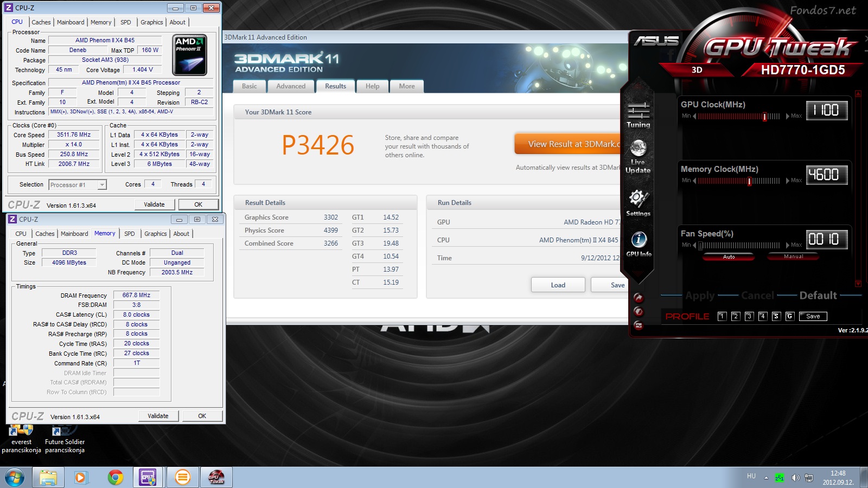Open the Help tab in 3DMark 11
Screen dimensions: 868x488
click(372, 86)
